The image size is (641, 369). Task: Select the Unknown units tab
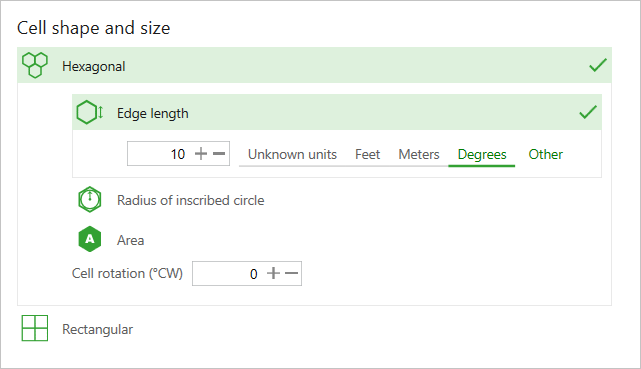point(292,154)
